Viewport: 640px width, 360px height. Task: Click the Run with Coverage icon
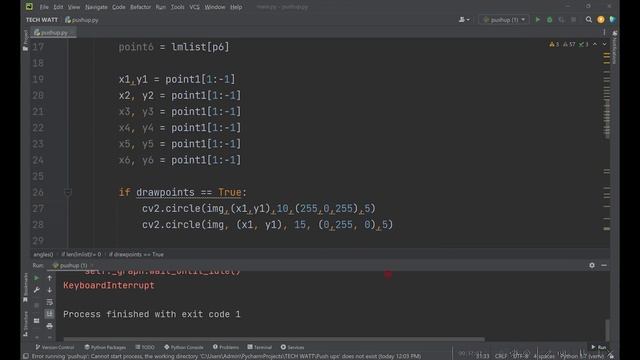[x=562, y=20]
